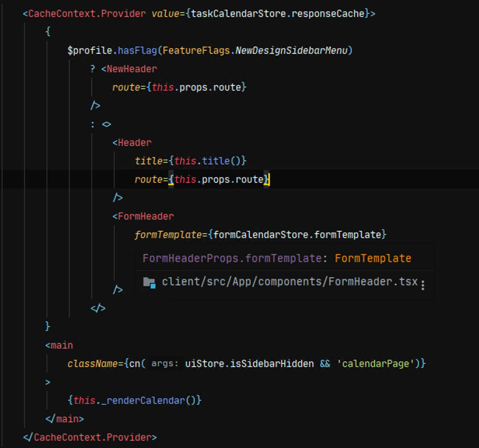Click the closing main tag

65,419
